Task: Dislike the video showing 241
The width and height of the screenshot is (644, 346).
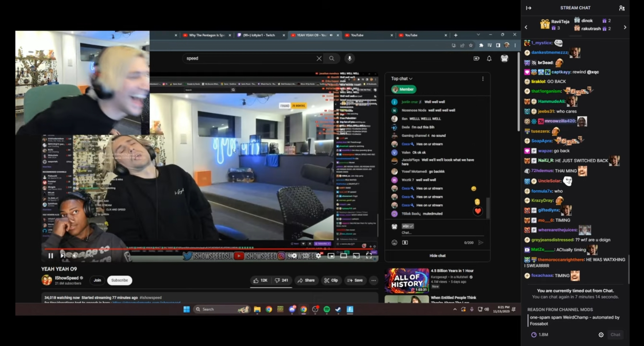Action: (x=281, y=280)
